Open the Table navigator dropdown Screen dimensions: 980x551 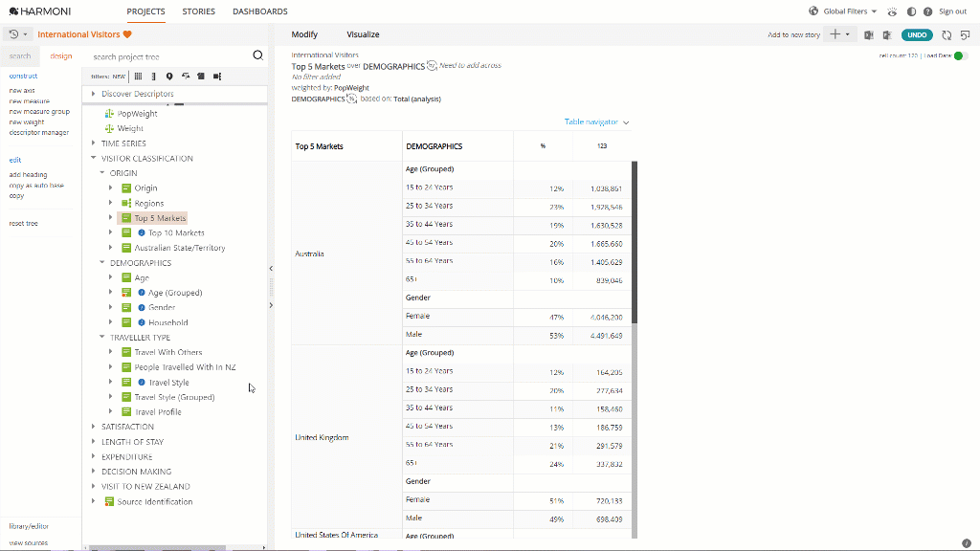596,121
